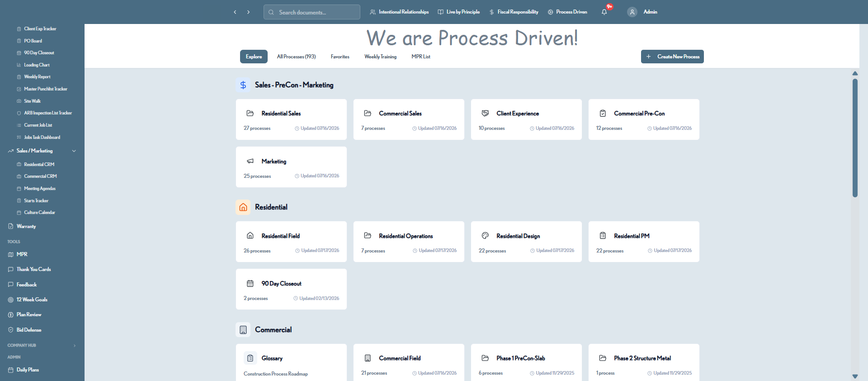
Task: Open Weekly Report in sidebar
Action: 37,76
